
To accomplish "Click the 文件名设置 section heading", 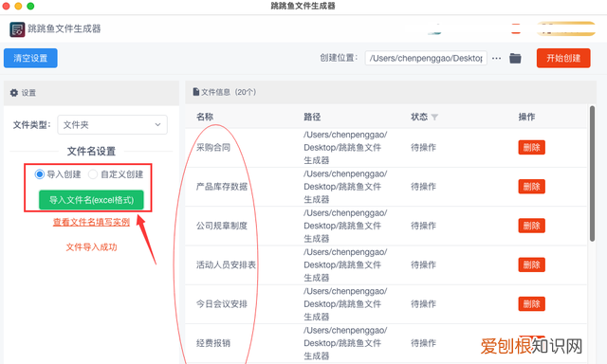I will click(x=91, y=152).
